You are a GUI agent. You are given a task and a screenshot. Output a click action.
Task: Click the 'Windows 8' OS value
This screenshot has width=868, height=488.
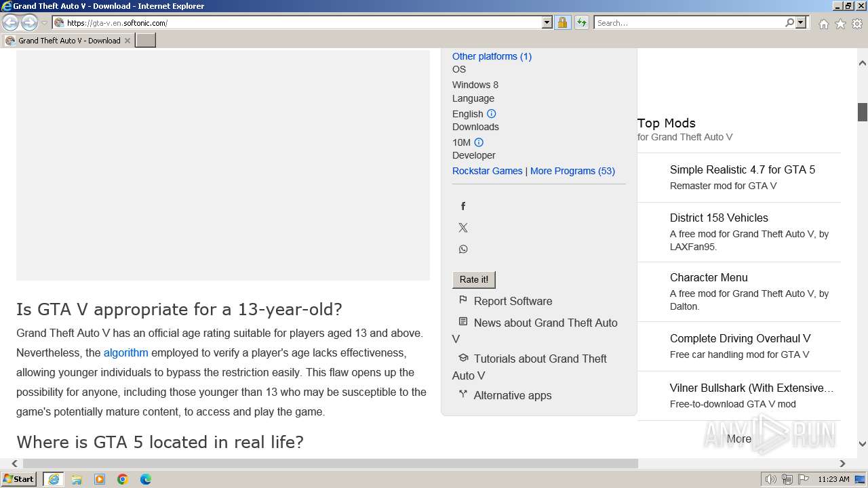[475, 85]
